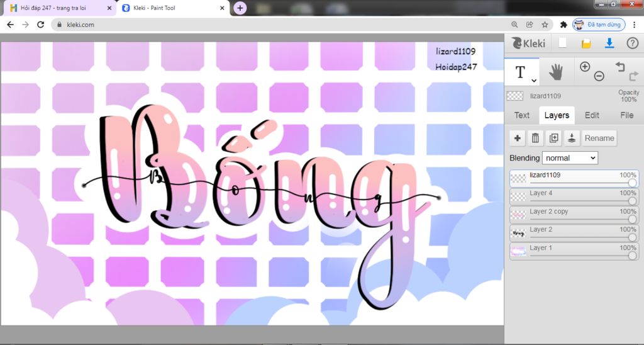Viewport: 644px width, 345px height.
Task: Close the Kleki Paint Tool tab
Action: click(x=222, y=8)
